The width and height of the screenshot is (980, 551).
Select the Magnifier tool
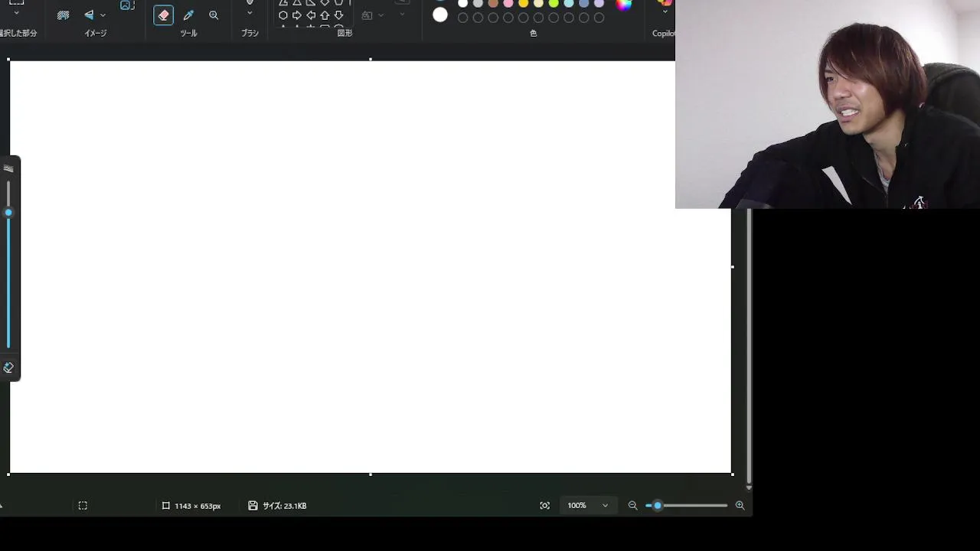[214, 15]
